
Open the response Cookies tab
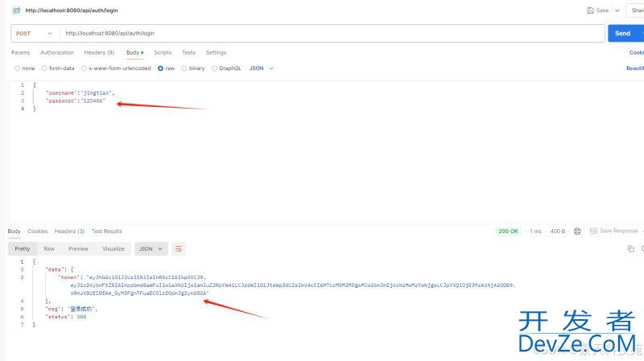38,232
